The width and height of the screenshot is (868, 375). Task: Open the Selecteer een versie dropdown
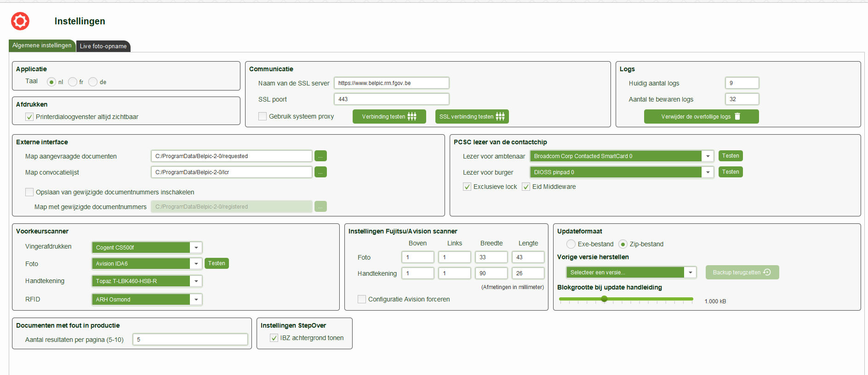click(x=690, y=273)
